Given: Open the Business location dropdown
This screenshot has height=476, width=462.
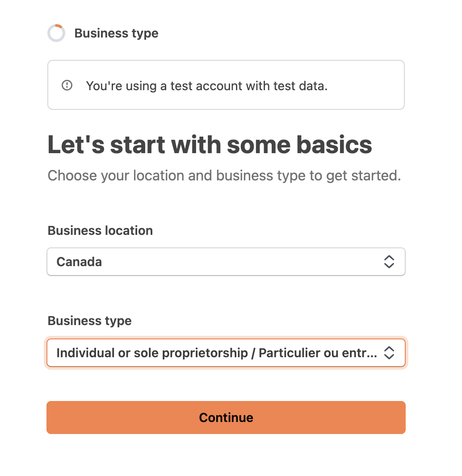Looking at the screenshot, I should click(226, 262).
